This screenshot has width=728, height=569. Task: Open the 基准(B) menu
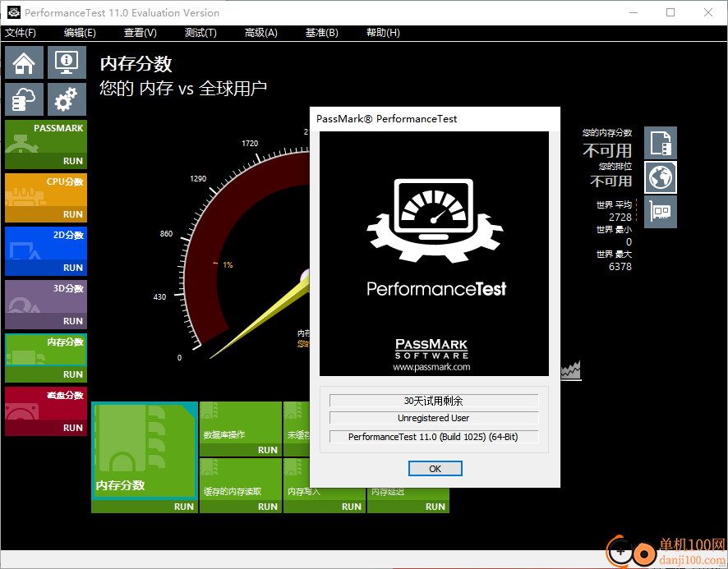click(x=322, y=33)
